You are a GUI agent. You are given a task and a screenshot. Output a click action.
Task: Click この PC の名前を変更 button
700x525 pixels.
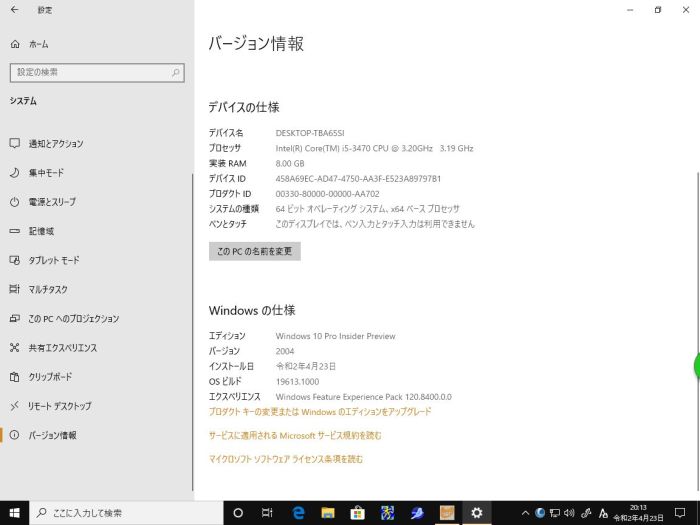pos(254,251)
